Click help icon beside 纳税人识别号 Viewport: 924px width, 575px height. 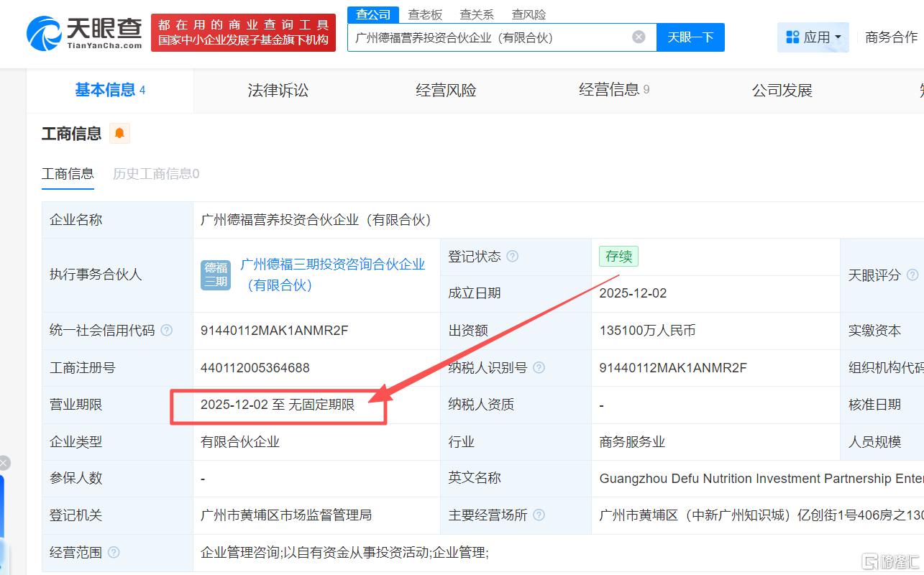(539, 368)
